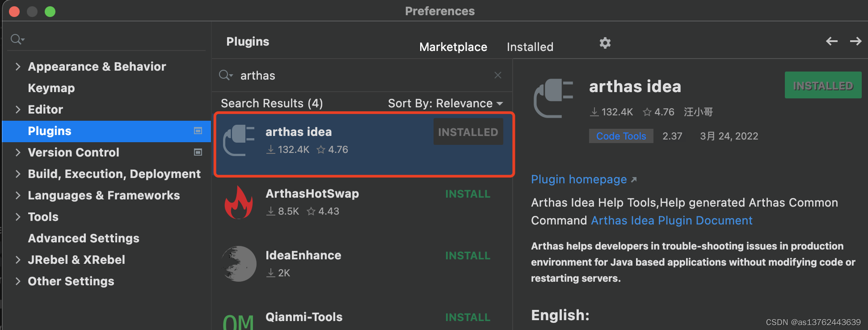Clear the arthas search text
This screenshot has height=330, width=868.
498,75
